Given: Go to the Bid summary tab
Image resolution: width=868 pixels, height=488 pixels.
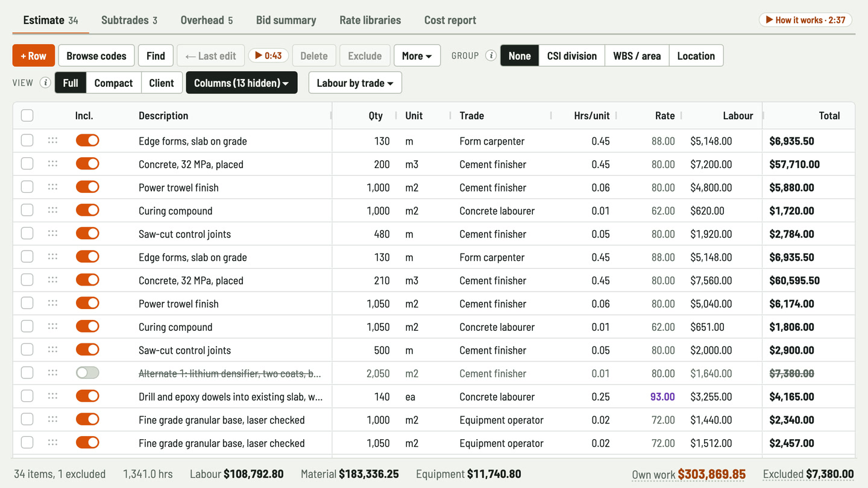Looking at the screenshot, I should (x=286, y=20).
